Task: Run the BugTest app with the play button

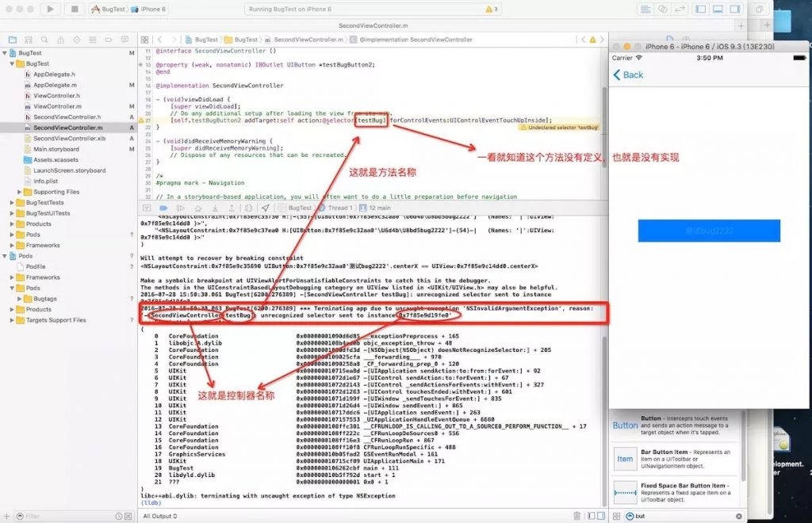Action: point(50,9)
